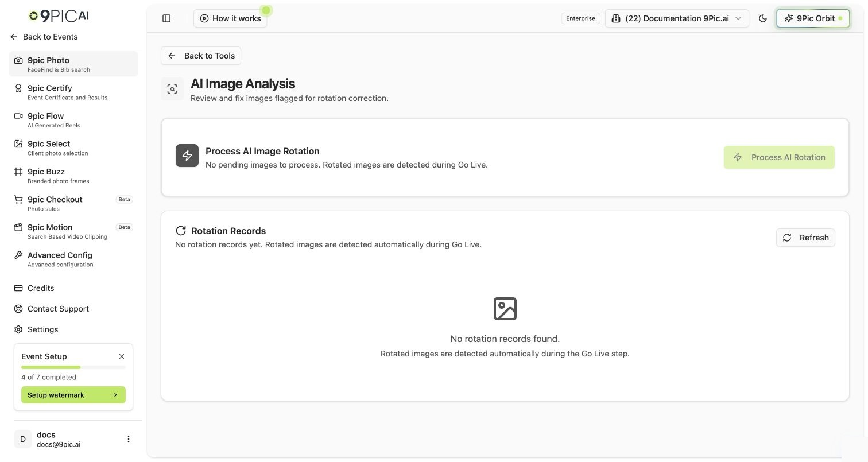
Task: Close the Event Setup card
Action: click(122, 356)
